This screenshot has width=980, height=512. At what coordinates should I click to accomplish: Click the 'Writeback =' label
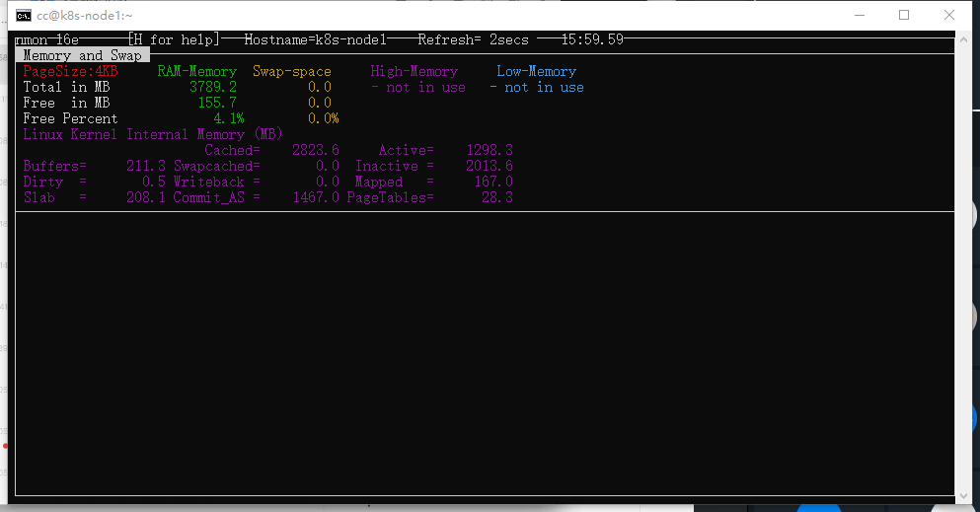pyautogui.click(x=217, y=182)
